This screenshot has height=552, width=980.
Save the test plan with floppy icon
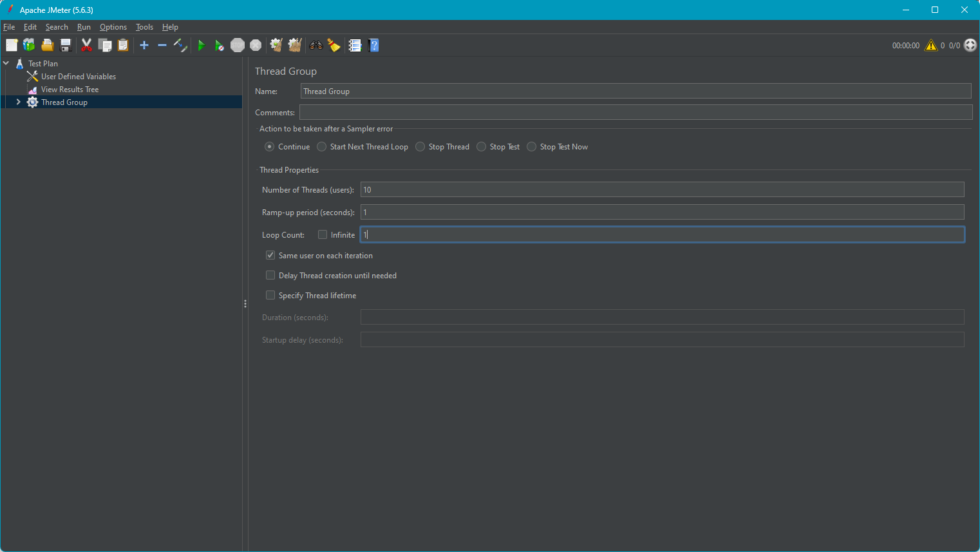pos(65,45)
